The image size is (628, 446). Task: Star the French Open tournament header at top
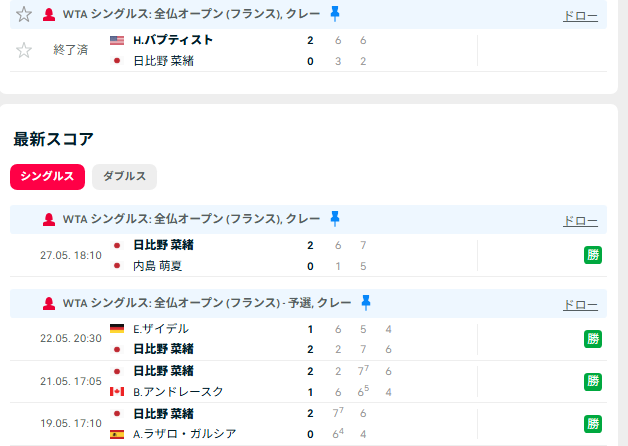[24, 14]
